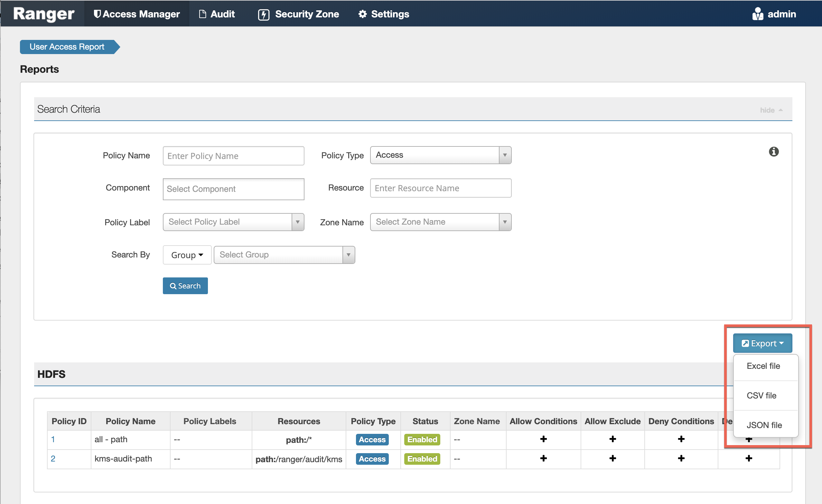
Task: Expand Deny Conditions plus for kms-audit-path
Action: [681, 458]
